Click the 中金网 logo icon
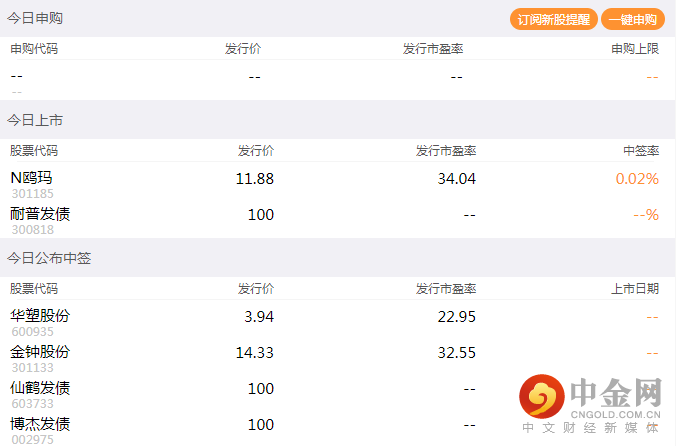Screen dimensions: 676x446 (541, 396)
